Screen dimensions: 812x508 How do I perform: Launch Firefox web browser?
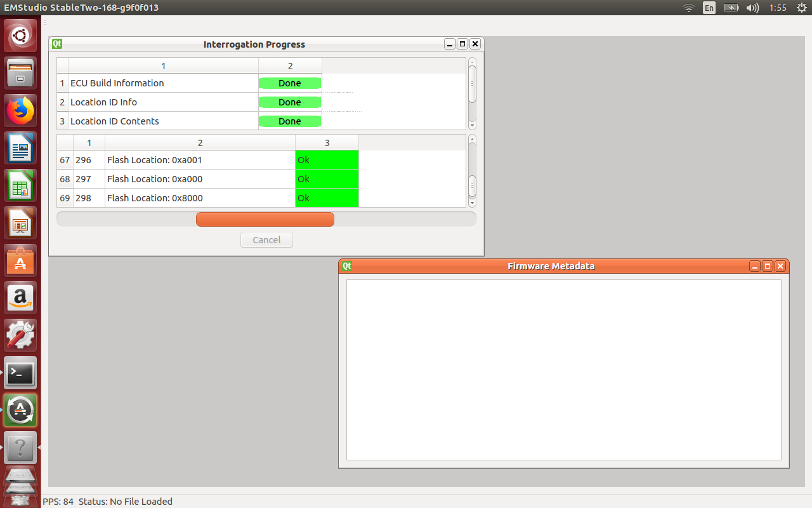[x=20, y=111]
